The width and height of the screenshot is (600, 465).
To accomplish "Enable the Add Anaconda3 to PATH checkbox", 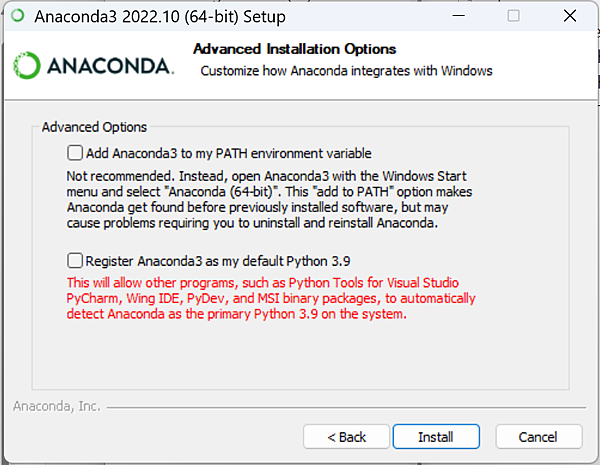I will [75, 153].
